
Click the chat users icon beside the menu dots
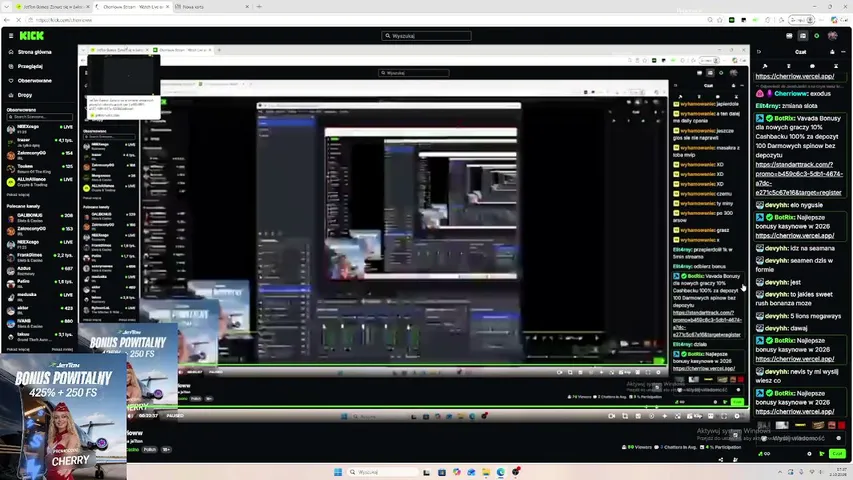pos(832,52)
